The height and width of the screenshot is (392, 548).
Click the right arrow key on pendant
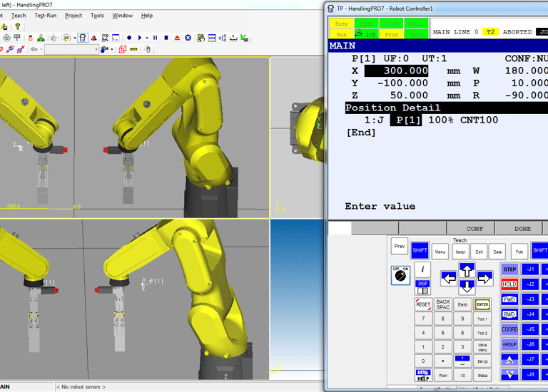coord(484,278)
